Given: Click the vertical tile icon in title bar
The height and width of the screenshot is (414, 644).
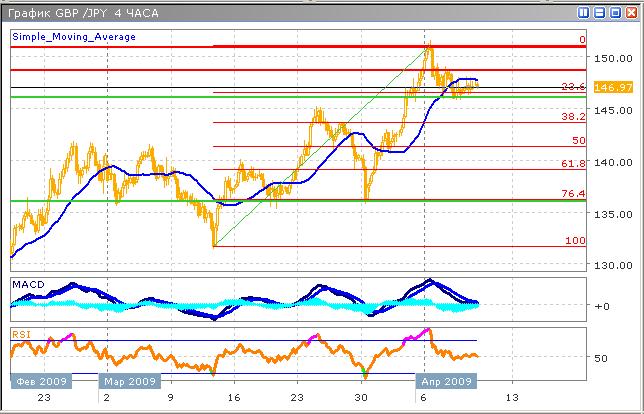Looking at the screenshot, I should tap(584, 12).
